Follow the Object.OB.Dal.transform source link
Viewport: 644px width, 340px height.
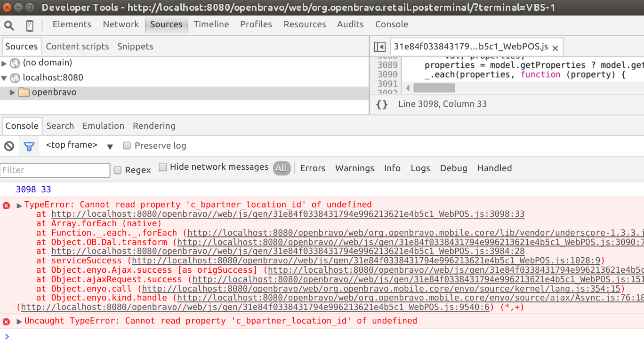pyautogui.click(x=411, y=243)
